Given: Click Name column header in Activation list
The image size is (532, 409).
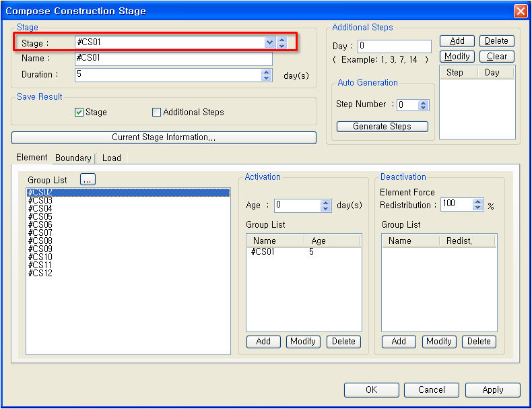Looking at the screenshot, I should point(275,241).
